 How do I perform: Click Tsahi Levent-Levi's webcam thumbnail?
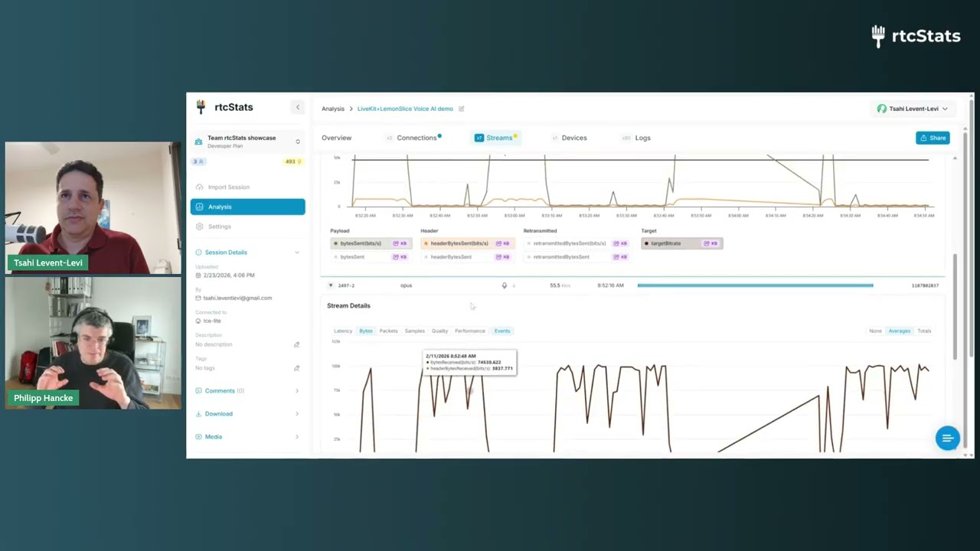[93, 207]
